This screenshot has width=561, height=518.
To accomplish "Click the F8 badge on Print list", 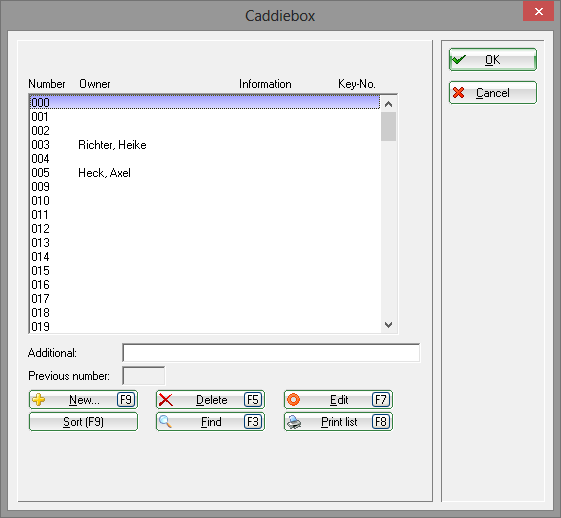I will (x=380, y=422).
